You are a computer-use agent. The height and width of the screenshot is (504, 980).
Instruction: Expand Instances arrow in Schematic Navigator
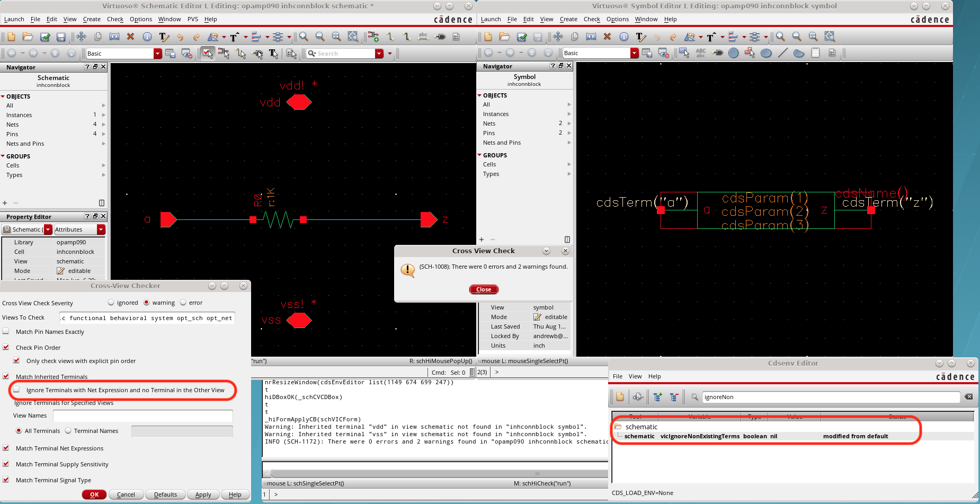pyautogui.click(x=103, y=115)
